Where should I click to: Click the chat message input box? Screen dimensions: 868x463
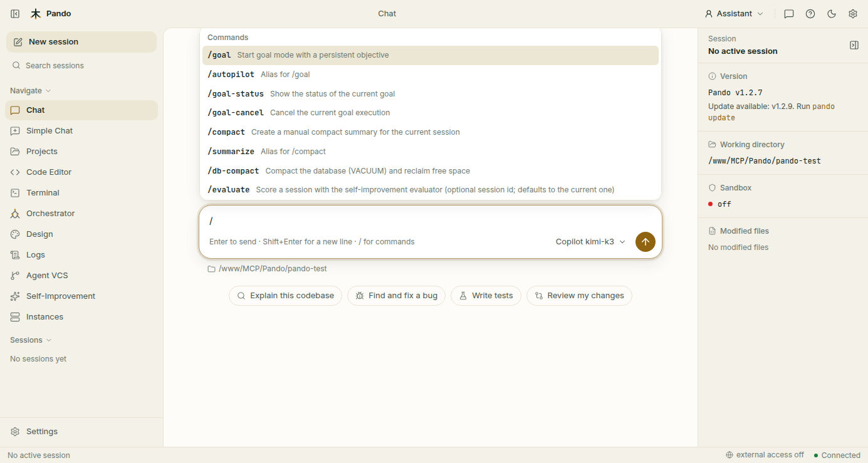click(431, 221)
